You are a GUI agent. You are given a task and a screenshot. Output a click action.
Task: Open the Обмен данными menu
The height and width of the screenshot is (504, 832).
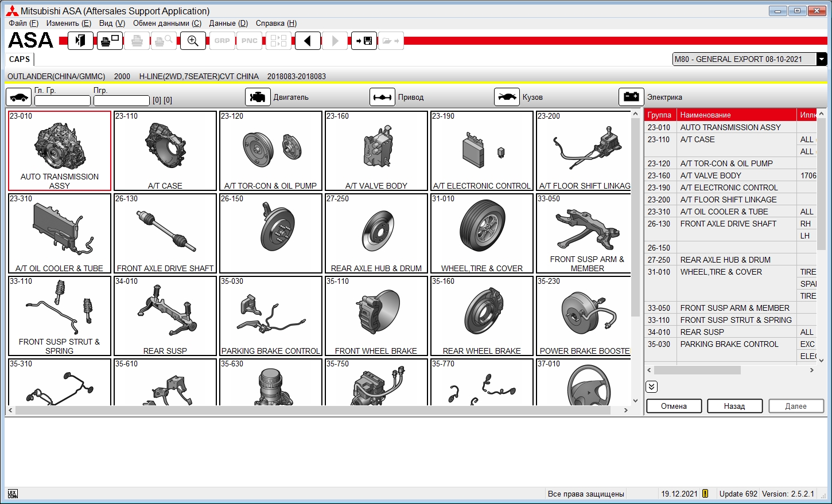click(x=167, y=23)
